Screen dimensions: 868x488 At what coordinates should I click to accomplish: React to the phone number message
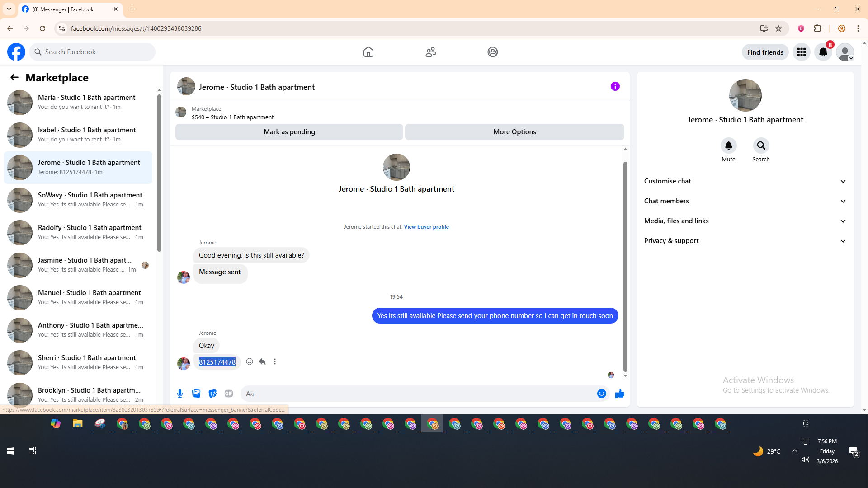pos(250,361)
